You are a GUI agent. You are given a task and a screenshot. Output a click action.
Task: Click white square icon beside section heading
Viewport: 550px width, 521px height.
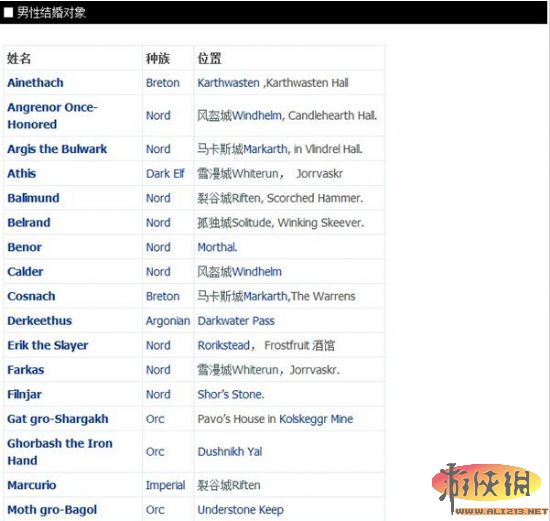(x=8, y=13)
